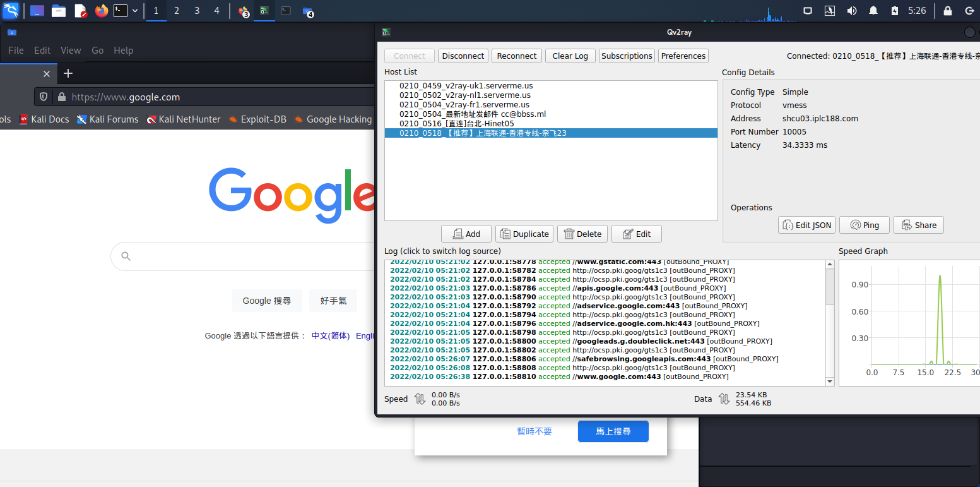The height and width of the screenshot is (487, 980).
Task: Open the Kali Forums bookmark
Action: [107, 119]
